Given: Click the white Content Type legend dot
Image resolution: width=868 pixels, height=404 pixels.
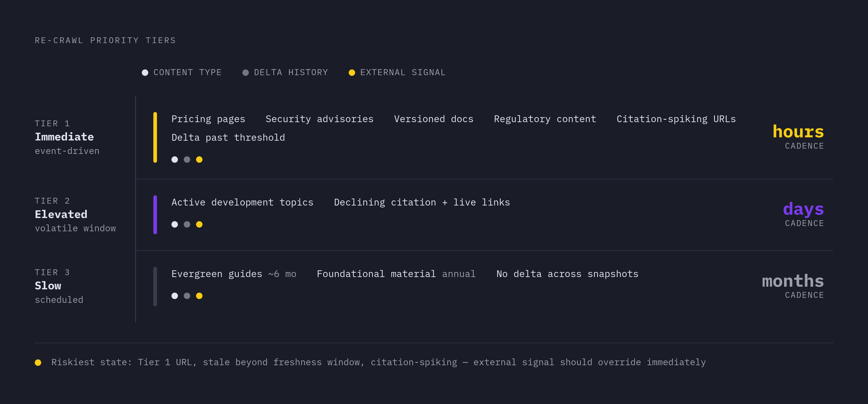Looking at the screenshot, I should tap(145, 73).
